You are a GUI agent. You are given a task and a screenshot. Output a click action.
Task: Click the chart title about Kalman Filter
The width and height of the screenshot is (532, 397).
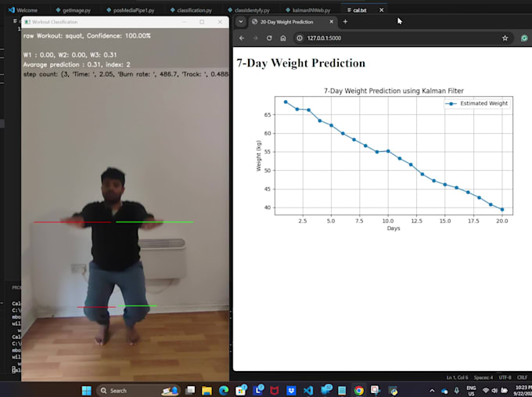tap(394, 91)
